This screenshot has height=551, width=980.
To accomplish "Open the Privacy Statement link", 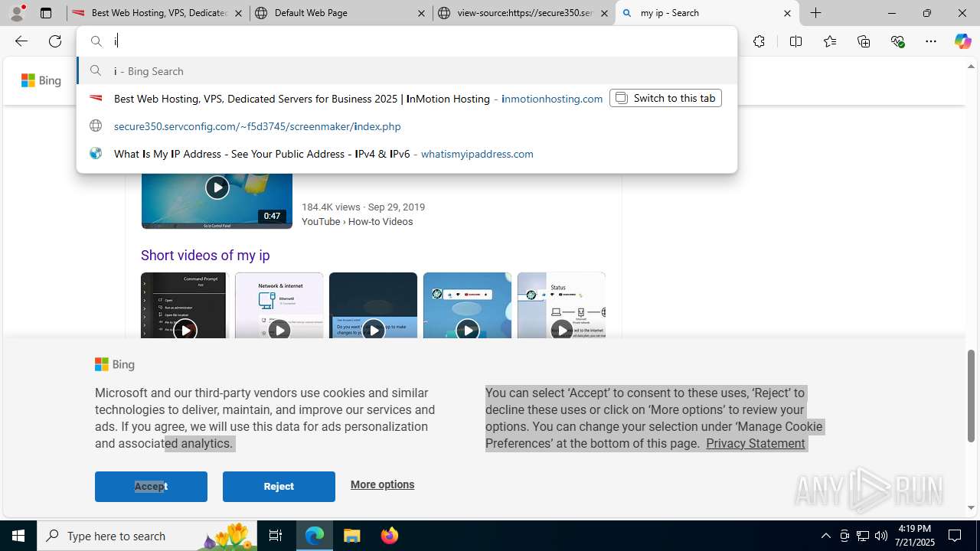I will pyautogui.click(x=755, y=444).
